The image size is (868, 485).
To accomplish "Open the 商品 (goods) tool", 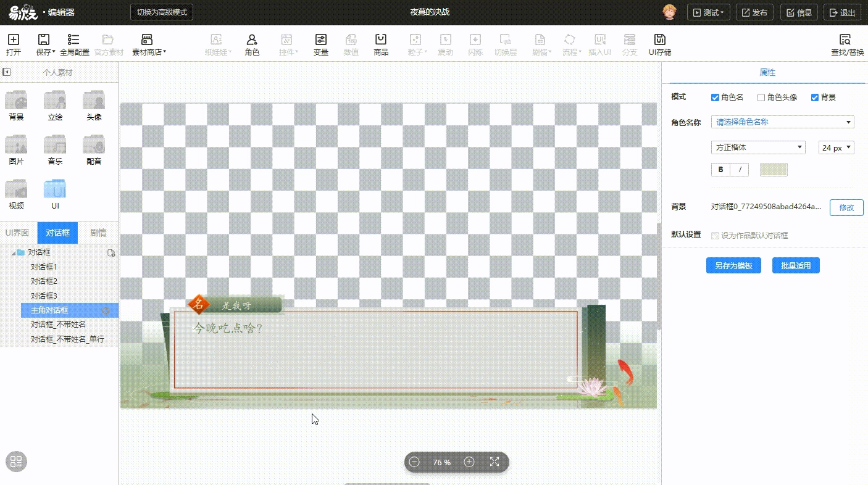I will [381, 44].
